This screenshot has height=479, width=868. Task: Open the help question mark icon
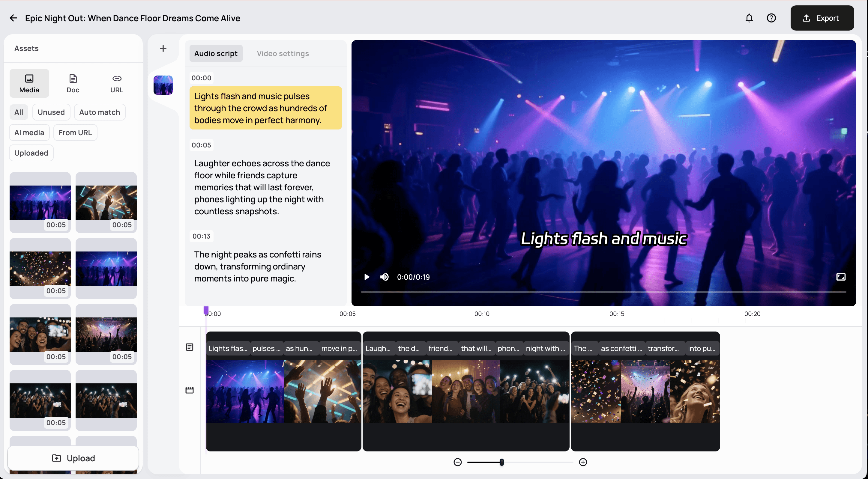771,18
